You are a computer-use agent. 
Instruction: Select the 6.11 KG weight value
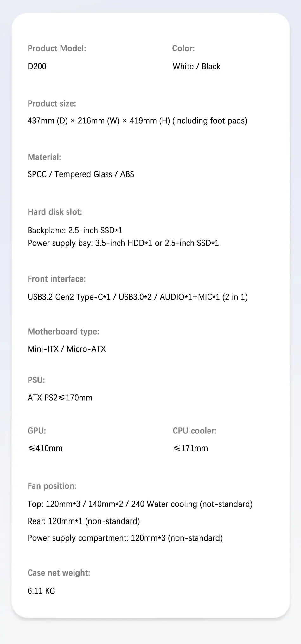pyautogui.click(x=41, y=591)
